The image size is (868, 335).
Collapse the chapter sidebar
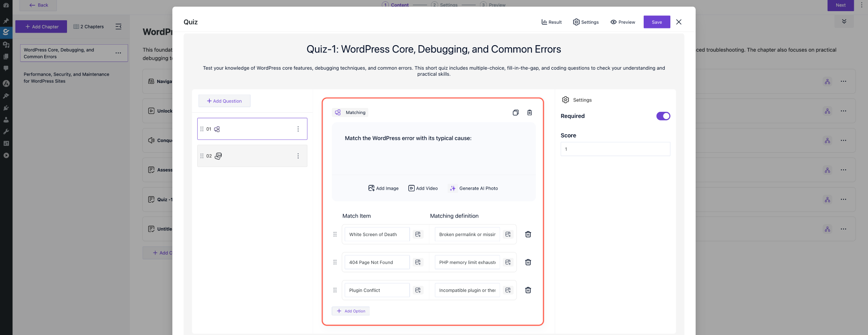119,27
